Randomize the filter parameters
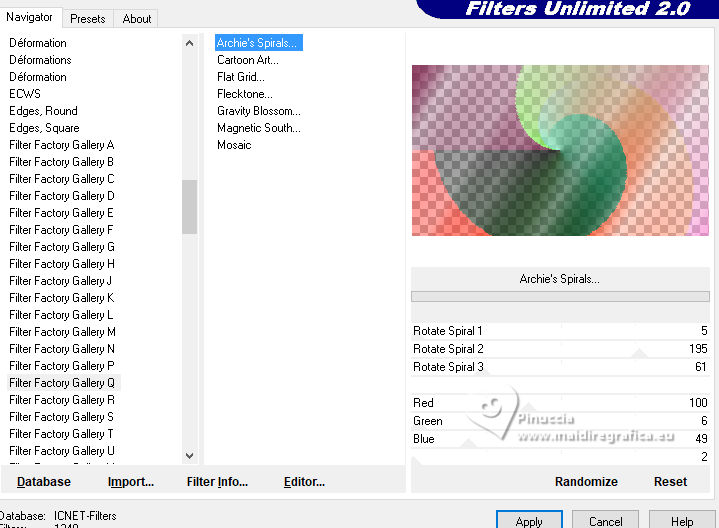This screenshot has height=528, width=719. [586, 482]
